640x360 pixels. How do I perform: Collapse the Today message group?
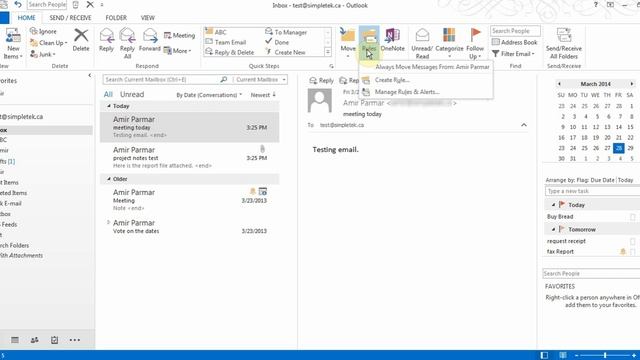(x=109, y=106)
